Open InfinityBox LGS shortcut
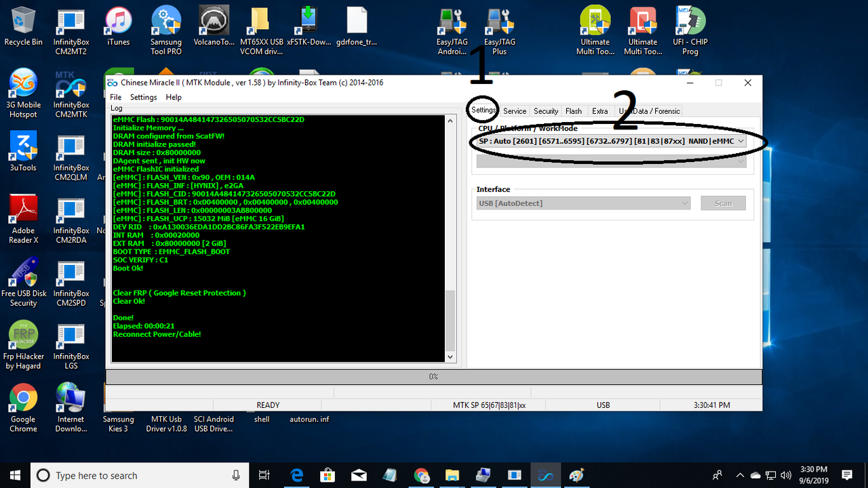 pyautogui.click(x=71, y=345)
